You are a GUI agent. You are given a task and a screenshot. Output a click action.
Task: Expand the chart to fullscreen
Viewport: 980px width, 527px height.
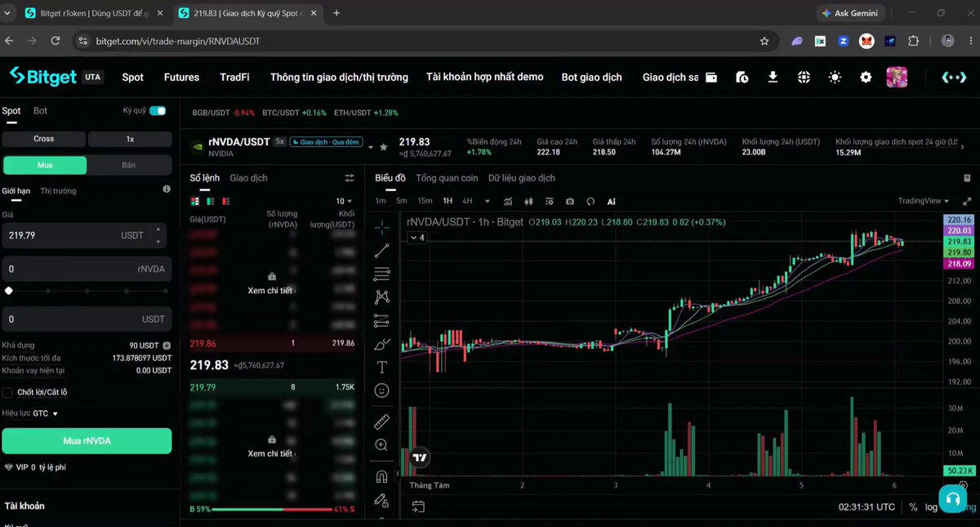[x=967, y=201]
